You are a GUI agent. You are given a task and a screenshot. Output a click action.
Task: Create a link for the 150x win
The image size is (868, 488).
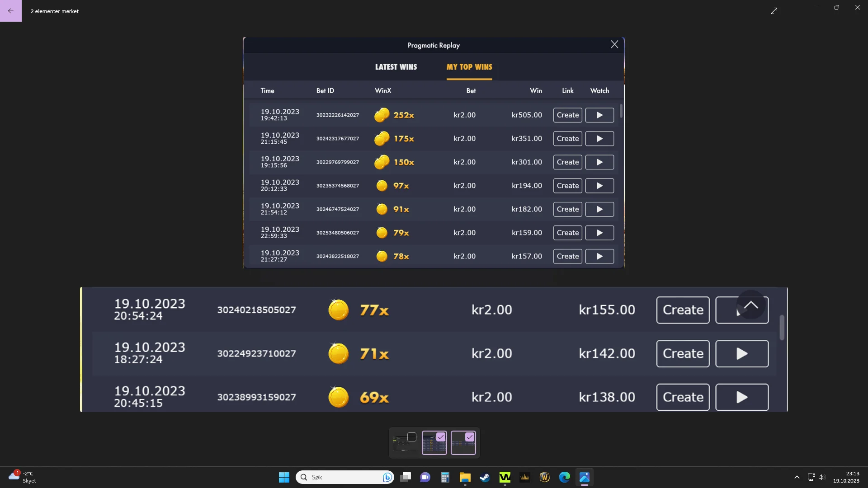pos(568,162)
